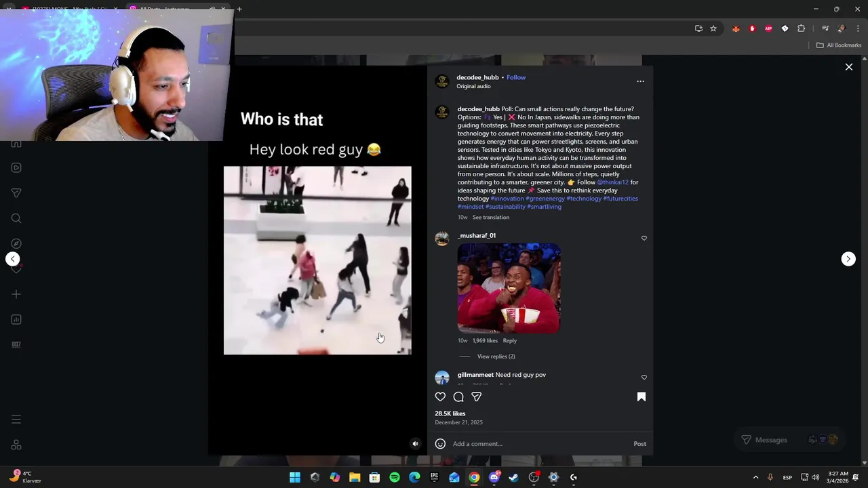
Task: Open the post's three-dots more options menu
Action: (x=640, y=81)
